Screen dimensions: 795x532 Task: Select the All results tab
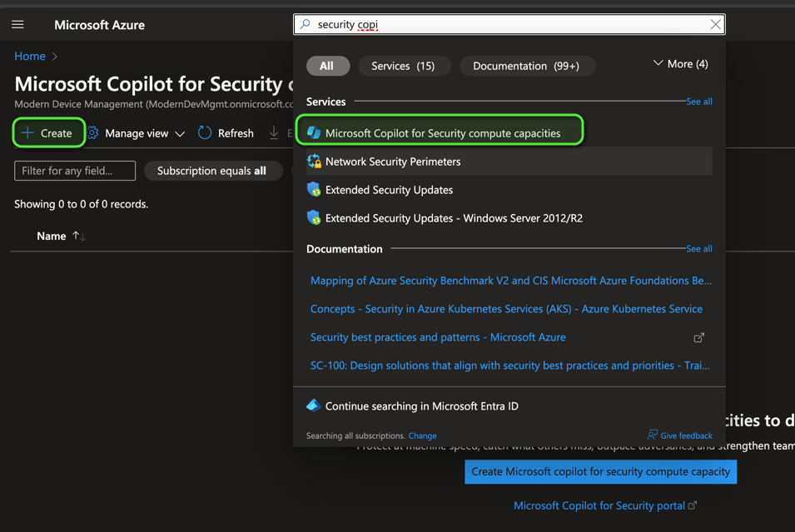[x=327, y=66]
